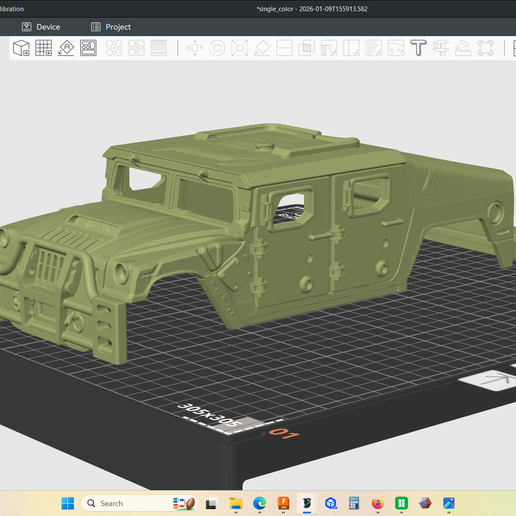Click the Arrange All Objects icon
Viewport: 516px width, 516px height.
coord(88,48)
